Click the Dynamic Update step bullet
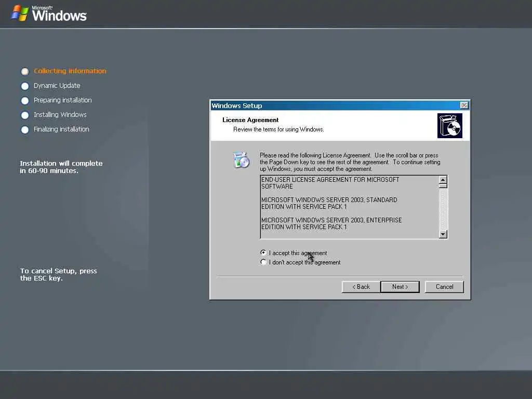The image size is (532, 399). coord(25,86)
